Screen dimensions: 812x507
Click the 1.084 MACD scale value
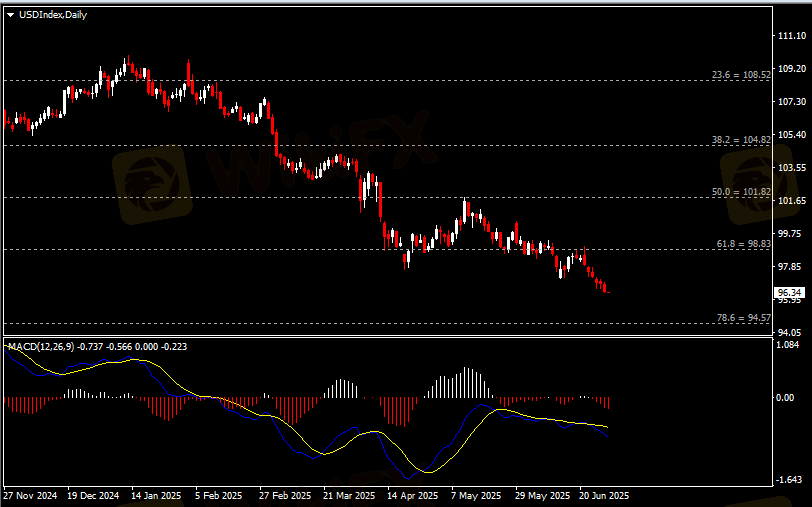pyautogui.click(x=789, y=344)
